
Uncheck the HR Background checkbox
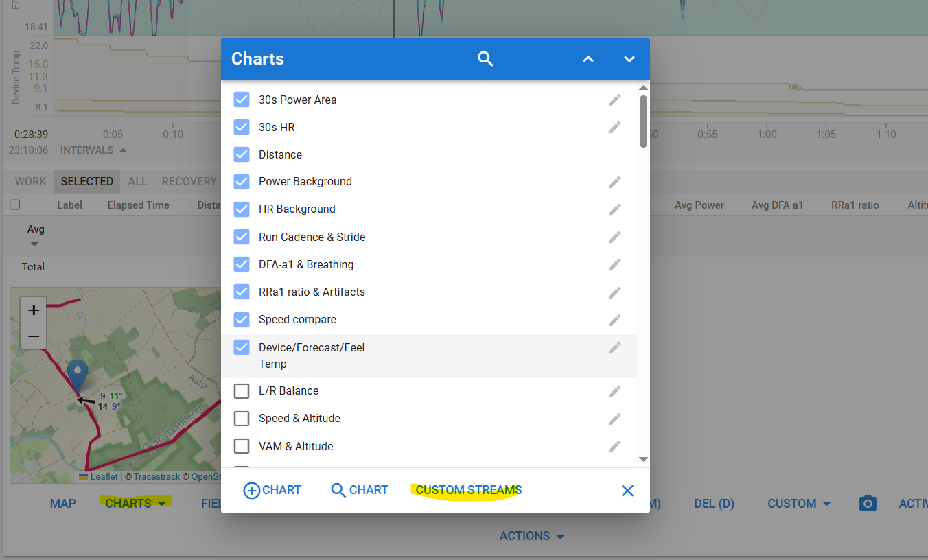click(x=242, y=209)
